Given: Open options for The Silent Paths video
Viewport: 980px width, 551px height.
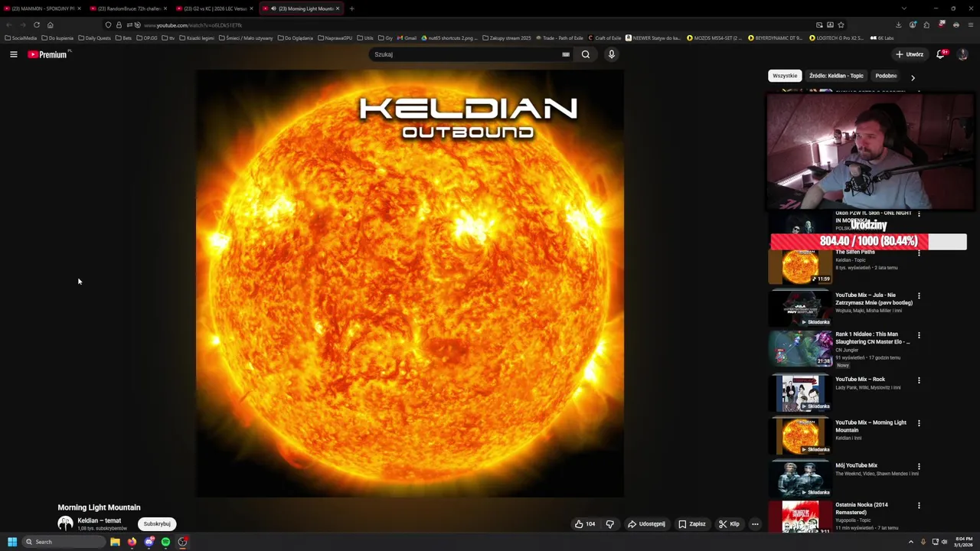Looking at the screenshot, I should coord(919,253).
